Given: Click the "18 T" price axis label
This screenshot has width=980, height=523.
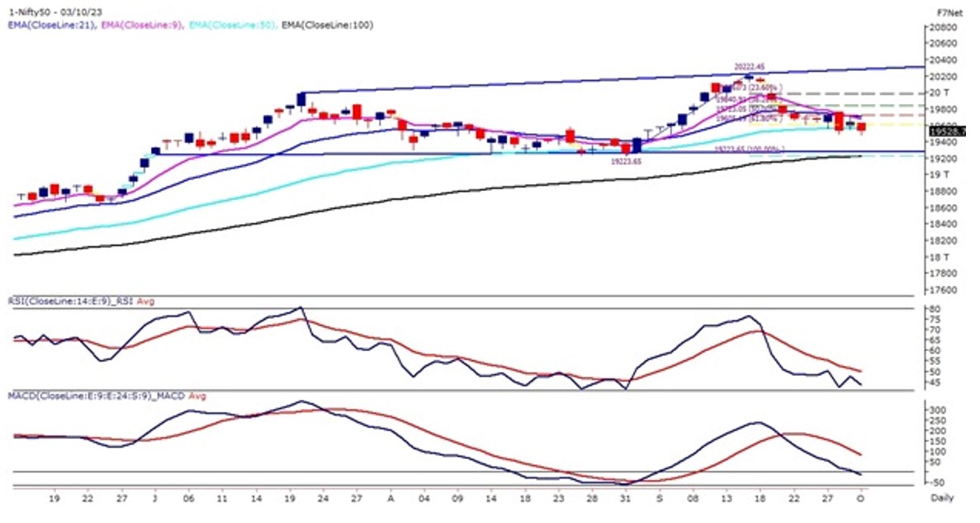Looking at the screenshot, I should [940, 257].
